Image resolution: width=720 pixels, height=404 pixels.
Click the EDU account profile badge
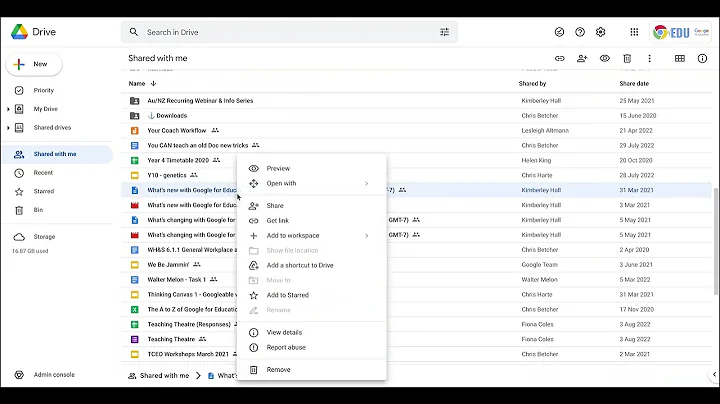(681, 32)
